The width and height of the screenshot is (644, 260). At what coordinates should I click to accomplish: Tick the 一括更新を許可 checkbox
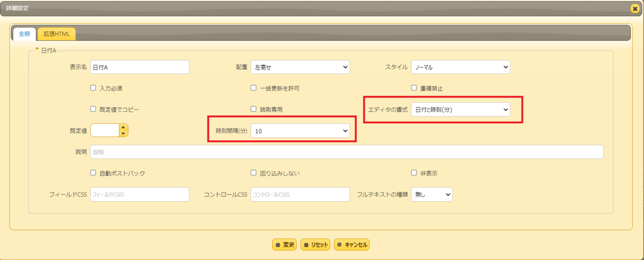pyautogui.click(x=253, y=88)
